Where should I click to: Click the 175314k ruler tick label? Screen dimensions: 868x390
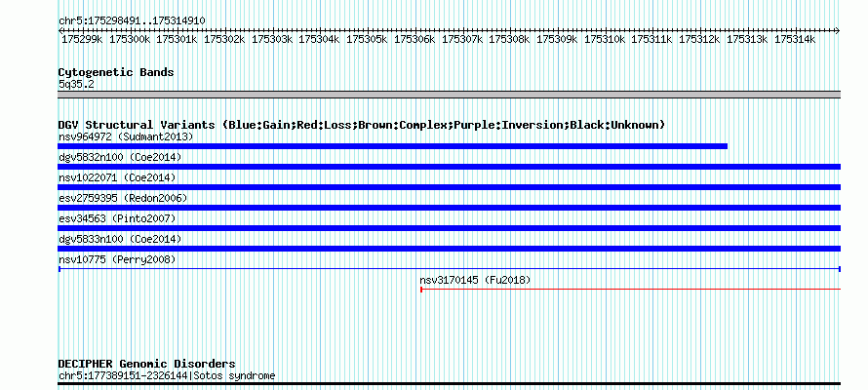795,39
